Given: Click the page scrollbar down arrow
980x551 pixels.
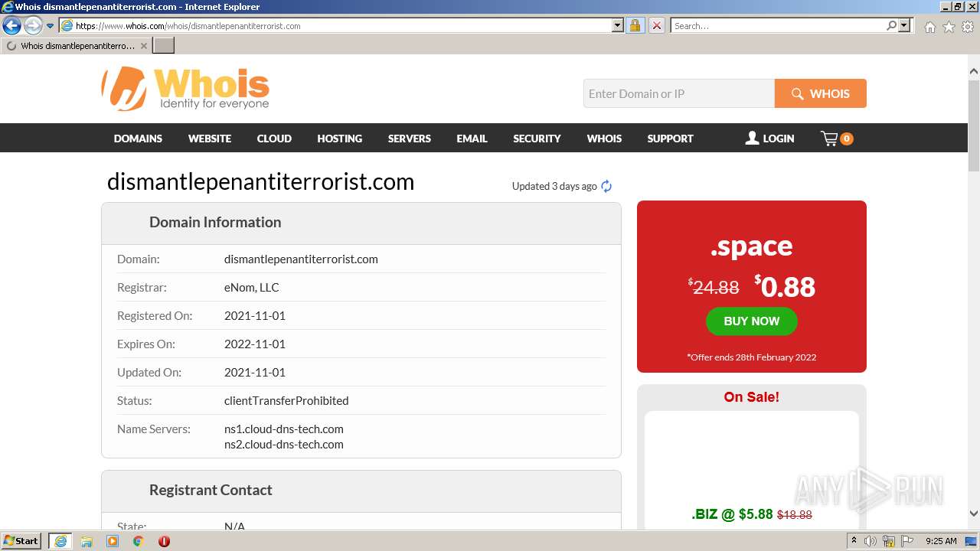Looking at the screenshot, I should [973, 514].
